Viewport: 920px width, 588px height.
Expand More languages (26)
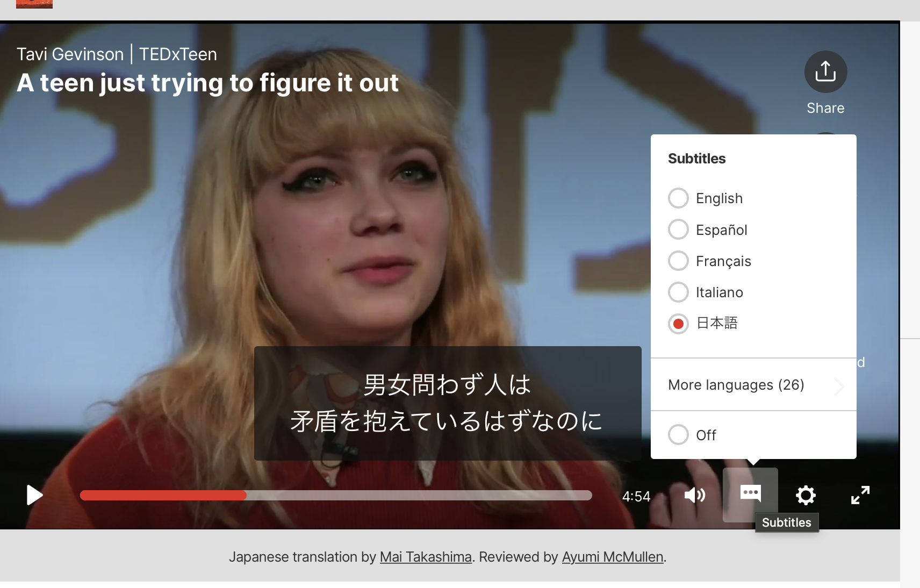(736, 385)
